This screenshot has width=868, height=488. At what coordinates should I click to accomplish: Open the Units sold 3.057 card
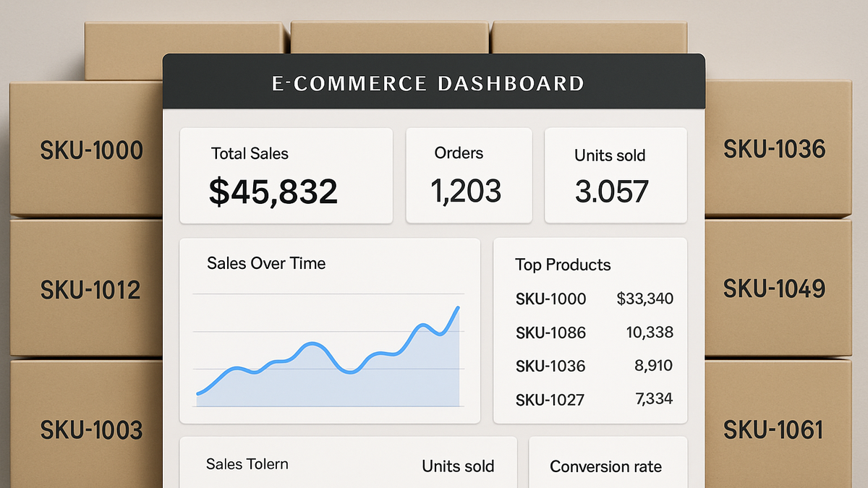coord(616,176)
